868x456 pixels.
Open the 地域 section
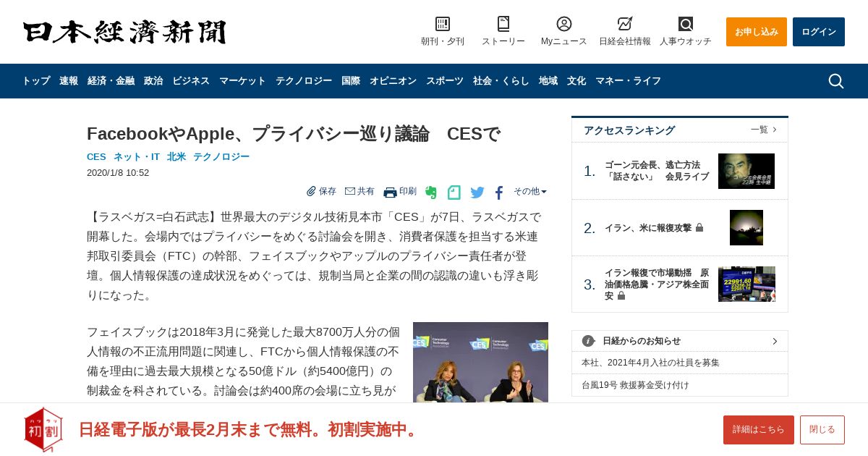click(x=548, y=81)
